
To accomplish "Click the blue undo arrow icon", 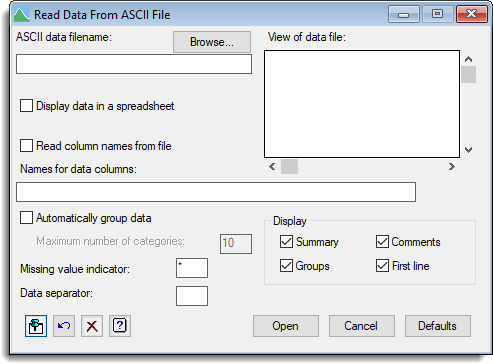I will point(64,326).
